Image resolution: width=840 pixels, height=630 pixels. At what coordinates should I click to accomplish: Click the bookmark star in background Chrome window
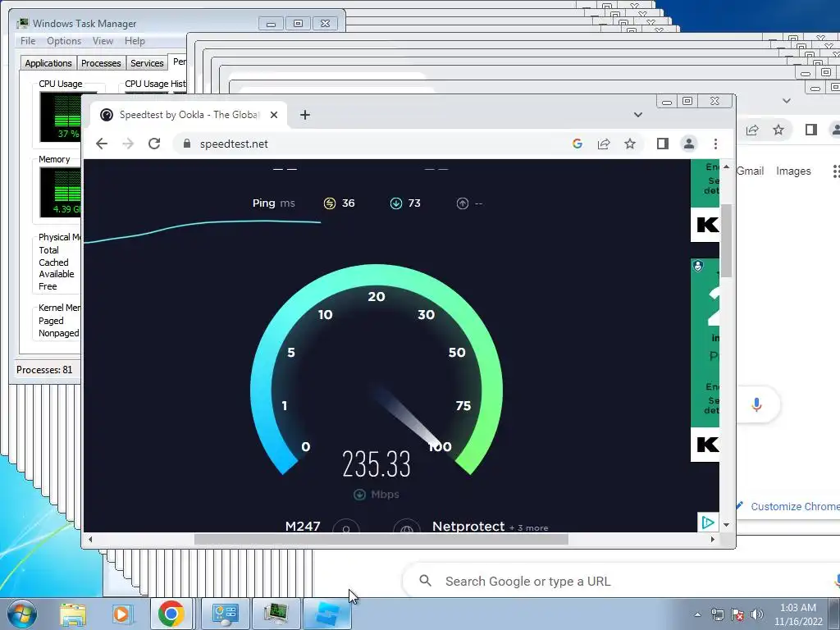pos(778,130)
